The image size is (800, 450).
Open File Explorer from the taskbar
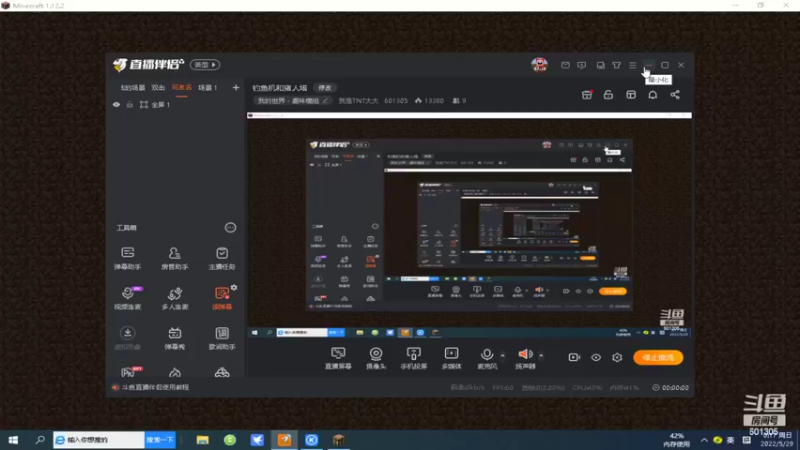tap(203, 440)
